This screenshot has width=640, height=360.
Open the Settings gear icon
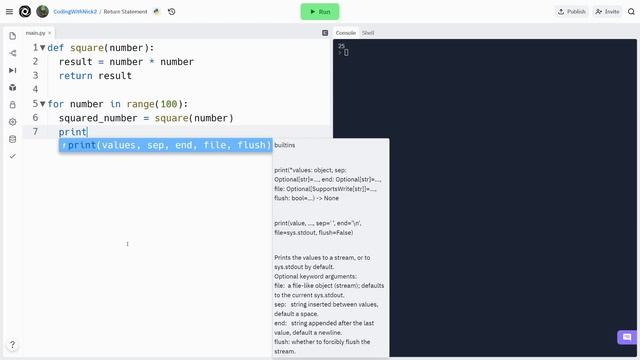tap(13, 122)
